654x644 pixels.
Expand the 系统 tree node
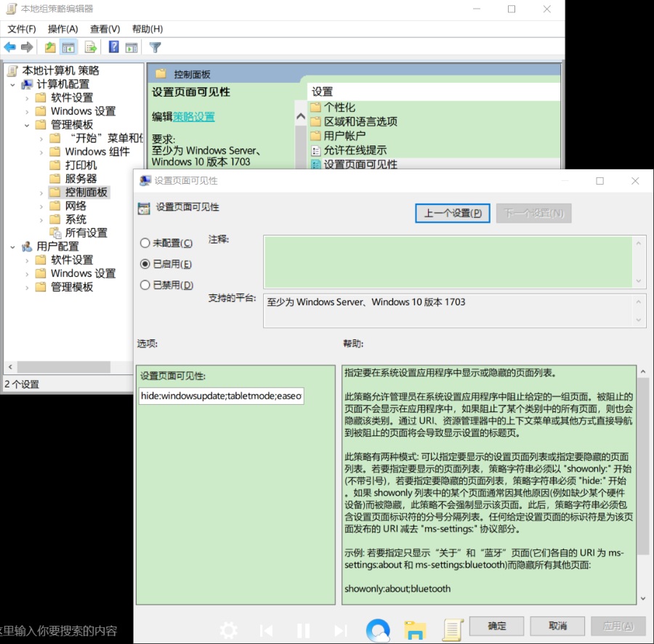click(x=41, y=220)
